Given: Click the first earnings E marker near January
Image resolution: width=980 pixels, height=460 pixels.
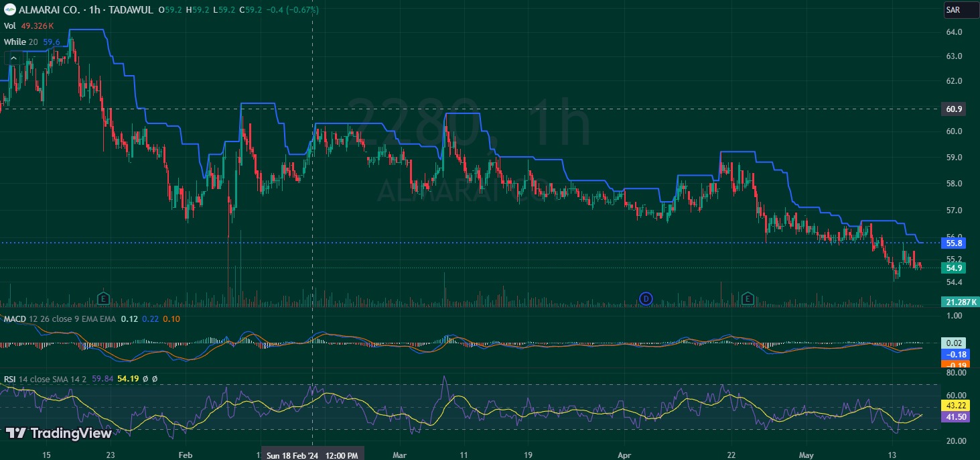Looking at the screenshot, I should pos(103,298).
